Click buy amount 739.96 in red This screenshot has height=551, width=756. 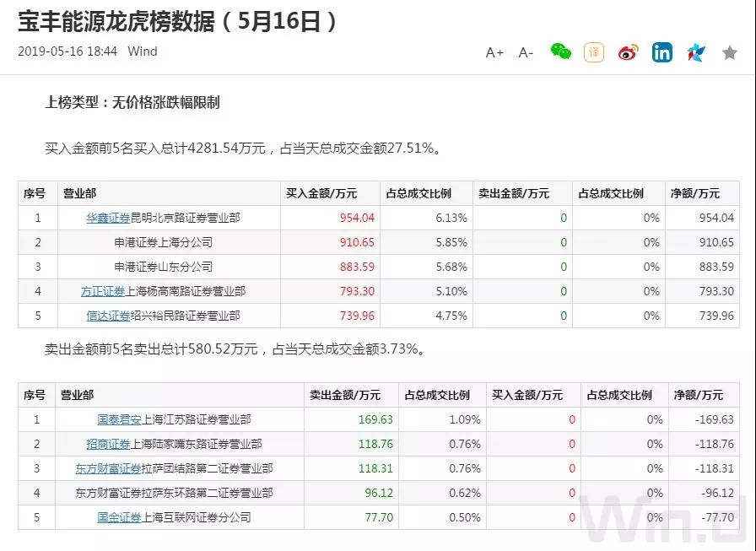click(x=357, y=316)
